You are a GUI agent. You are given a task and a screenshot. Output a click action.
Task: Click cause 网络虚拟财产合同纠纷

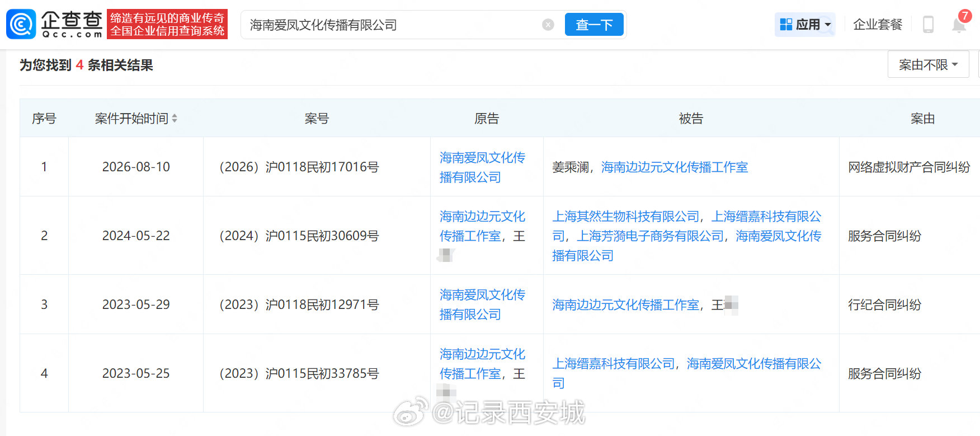pyautogui.click(x=909, y=167)
